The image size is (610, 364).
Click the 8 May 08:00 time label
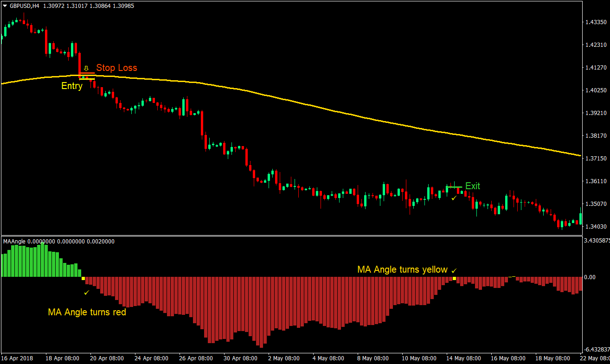click(373, 358)
